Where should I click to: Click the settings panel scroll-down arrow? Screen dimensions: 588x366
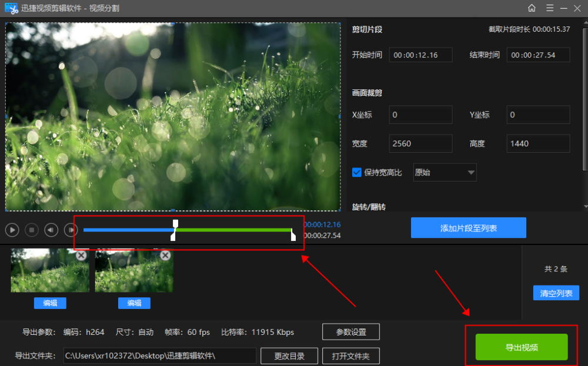pos(586,207)
